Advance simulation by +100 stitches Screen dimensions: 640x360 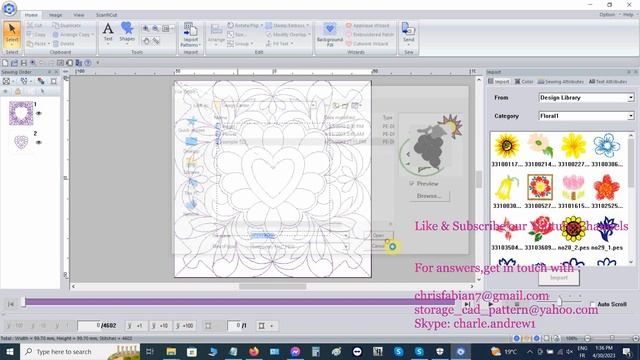click(x=184, y=326)
